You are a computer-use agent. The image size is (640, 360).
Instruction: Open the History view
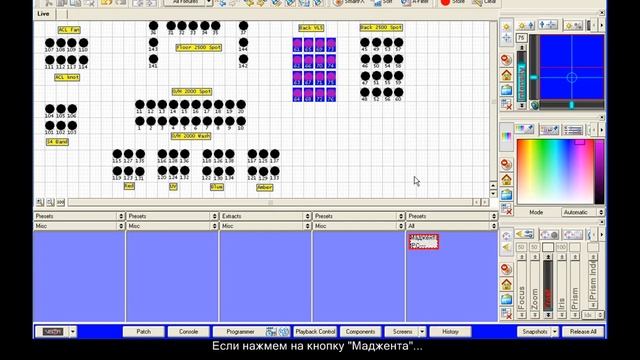click(x=450, y=332)
